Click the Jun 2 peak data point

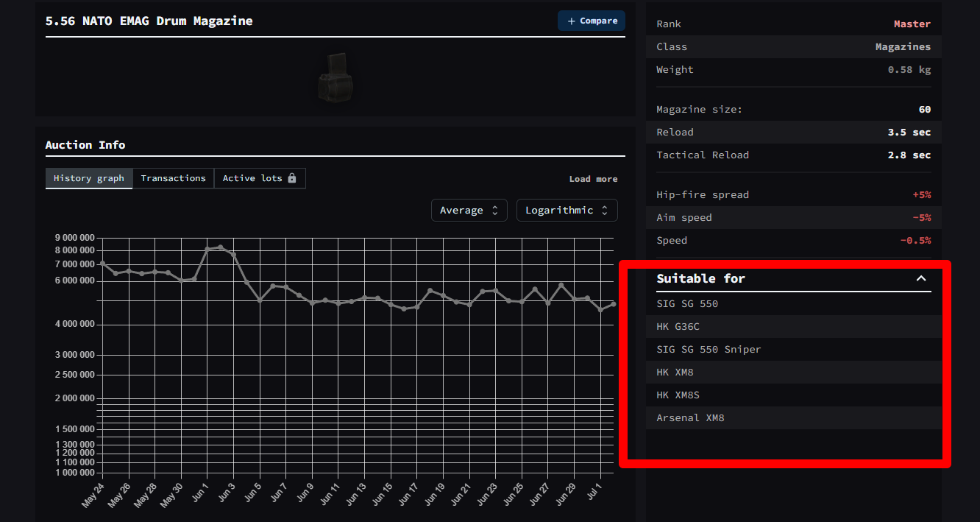tap(221, 247)
